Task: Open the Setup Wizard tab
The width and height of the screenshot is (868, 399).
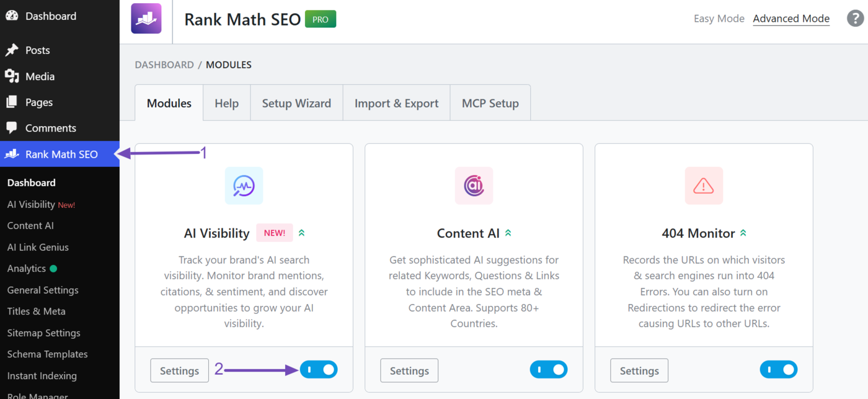Action: coord(296,103)
